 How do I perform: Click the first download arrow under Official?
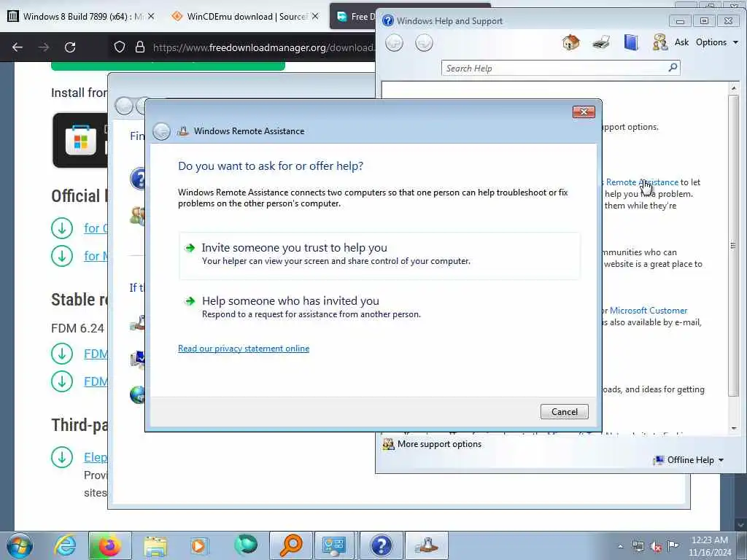pyautogui.click(x=62, y=228)
